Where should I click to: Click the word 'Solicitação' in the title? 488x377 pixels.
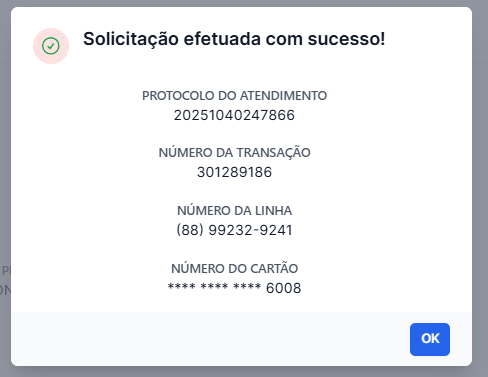coord(131,39)
